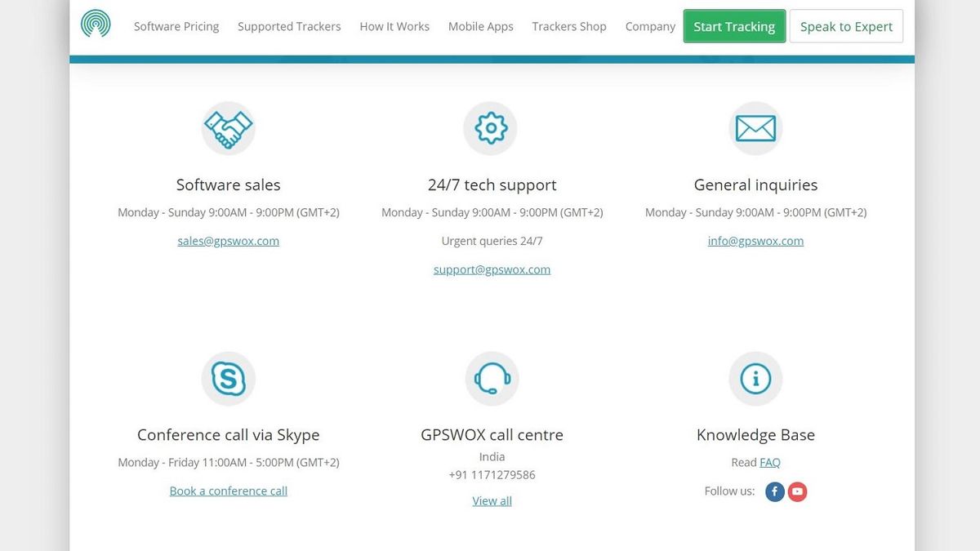The image size is (980, 551).
Task: Email info@gpswox.com
Action: pos(755,241)
